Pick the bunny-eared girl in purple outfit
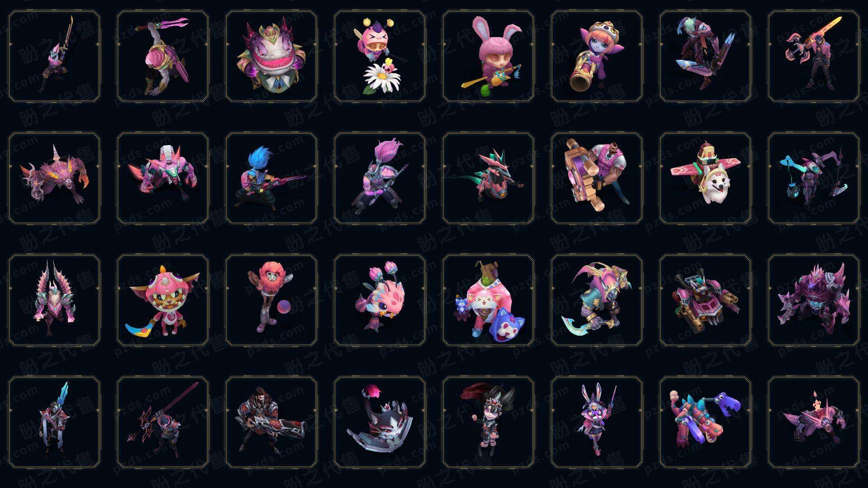The image size is (868, 488). pos(597,422)
